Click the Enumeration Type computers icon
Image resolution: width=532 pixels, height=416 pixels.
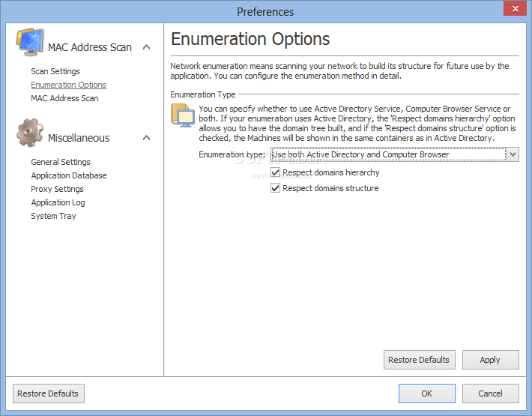(183, 115)
